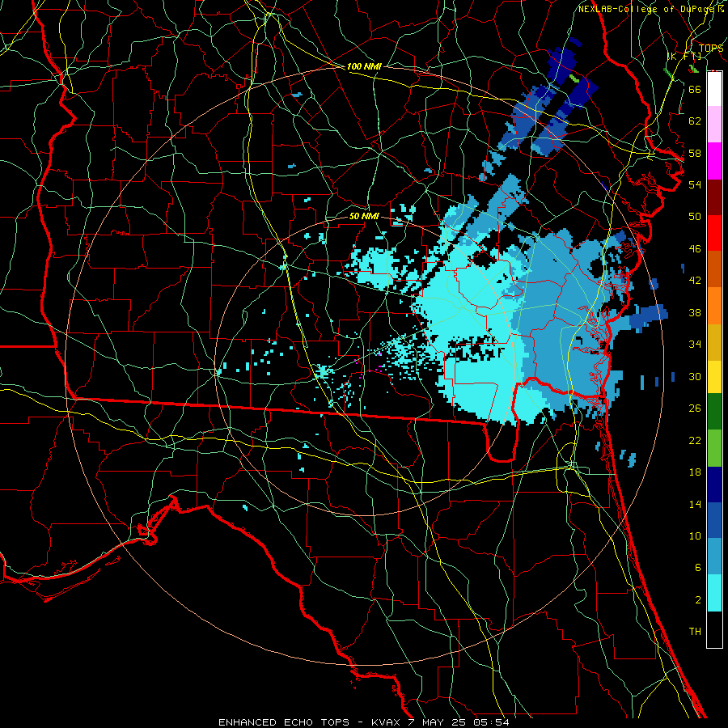728x728 pixels.
Task: Click the small green echo inside navy band
Action: pos(575,78)
